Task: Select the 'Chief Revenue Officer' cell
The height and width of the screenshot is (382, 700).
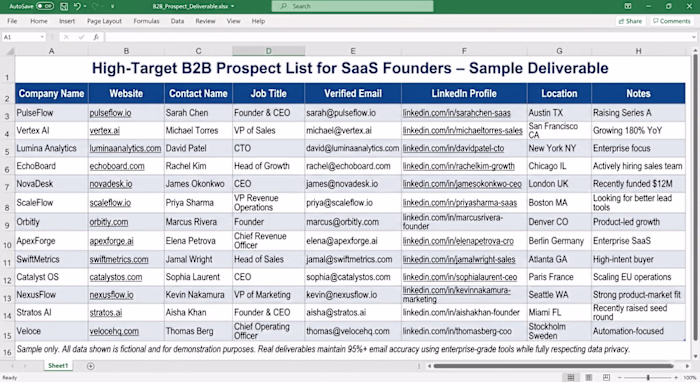Action: (268, 241)
